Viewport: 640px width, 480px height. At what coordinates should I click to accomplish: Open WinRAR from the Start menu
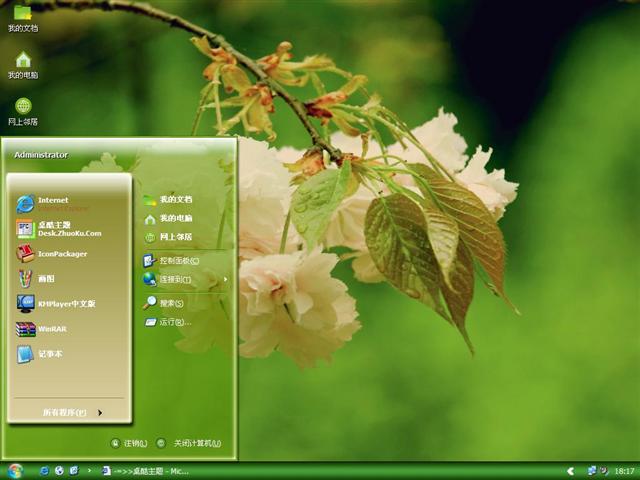42,329
